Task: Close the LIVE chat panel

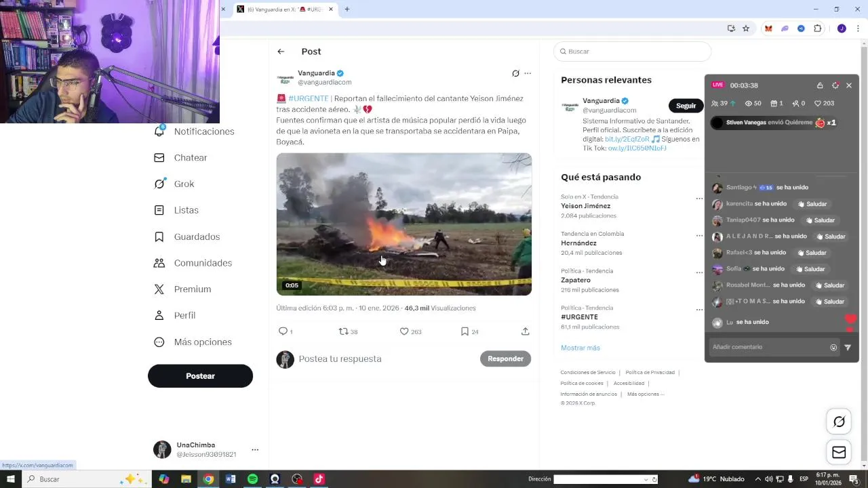Action: tap(848, 85)
